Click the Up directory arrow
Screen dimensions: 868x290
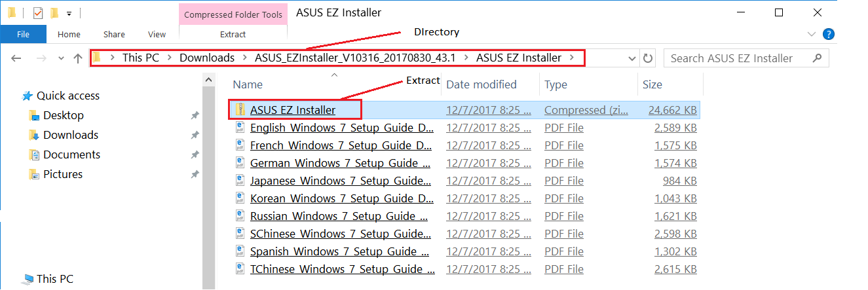[x=77, y=58]
